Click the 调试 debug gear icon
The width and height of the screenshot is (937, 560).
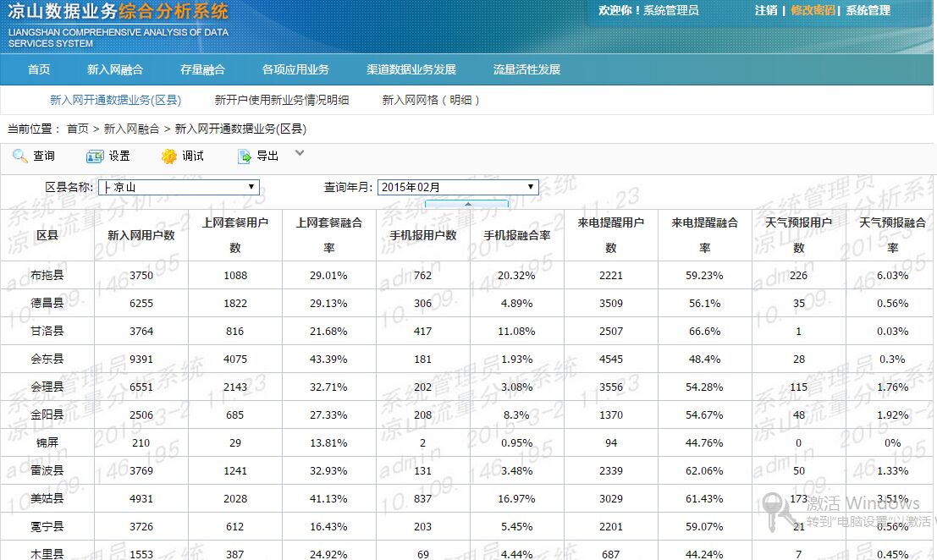tap(169, 156)
